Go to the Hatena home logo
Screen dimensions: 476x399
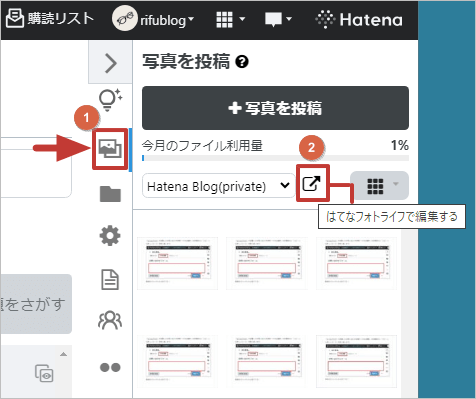[x=359, y=20]
